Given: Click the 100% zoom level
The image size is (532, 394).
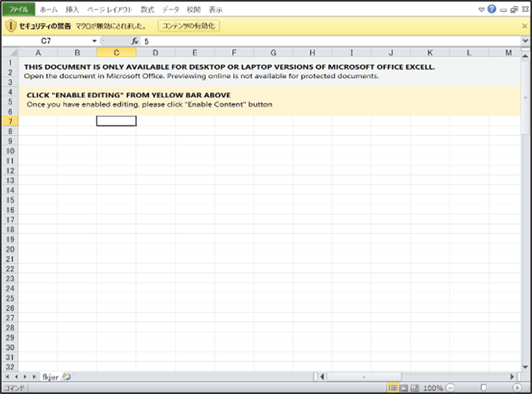Looking at the screenshot, I should coord(433,388).
